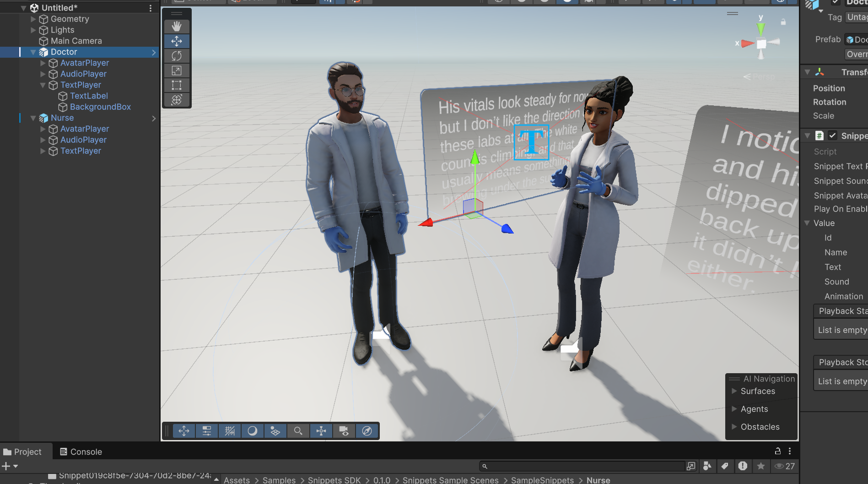Click the text T gizmo icon in scene
Viewport: 868px width, 484px height.
coord(531,142)
